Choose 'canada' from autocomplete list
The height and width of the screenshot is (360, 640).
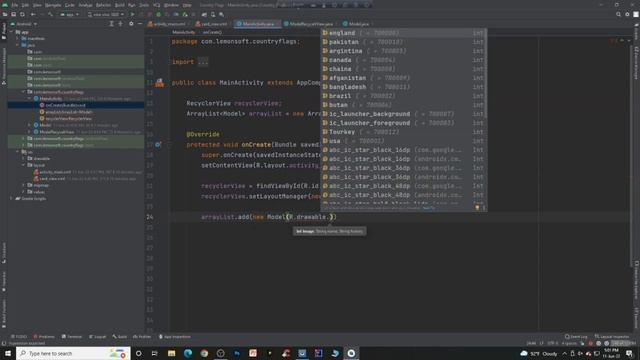click(x=403, y=60)
